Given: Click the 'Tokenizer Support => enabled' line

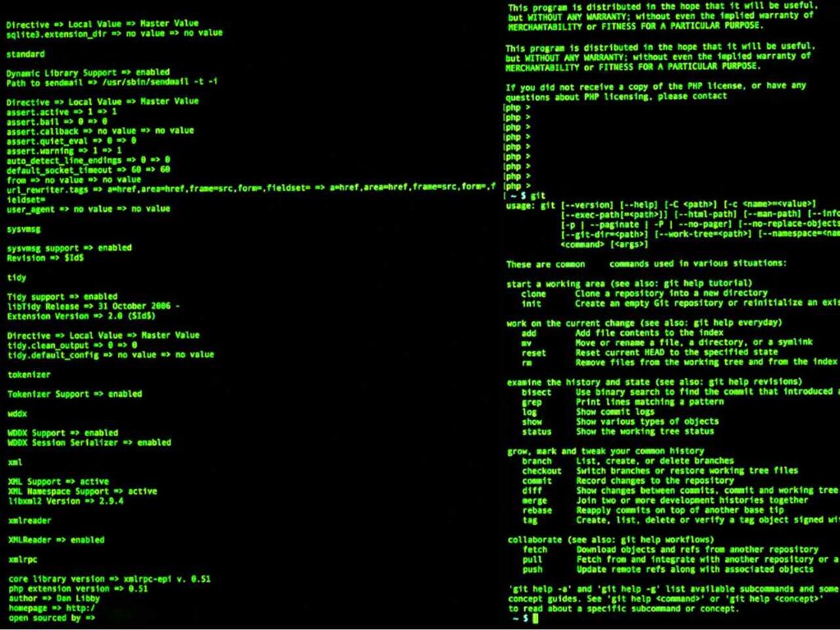Looking at the screenshot, I should [75, 395].
